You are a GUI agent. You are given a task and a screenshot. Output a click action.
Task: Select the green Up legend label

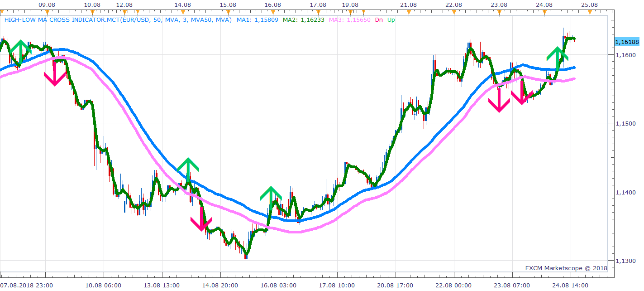391,20
